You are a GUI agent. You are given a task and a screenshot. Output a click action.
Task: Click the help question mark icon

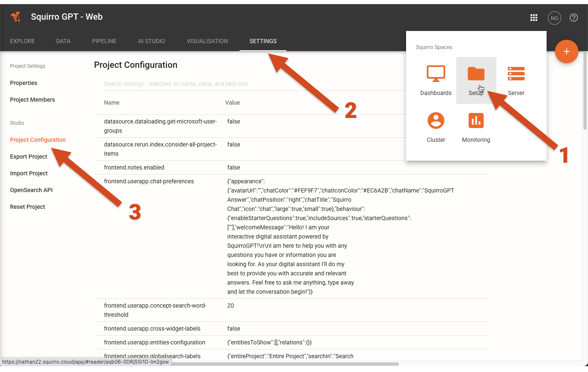point(574,18)
